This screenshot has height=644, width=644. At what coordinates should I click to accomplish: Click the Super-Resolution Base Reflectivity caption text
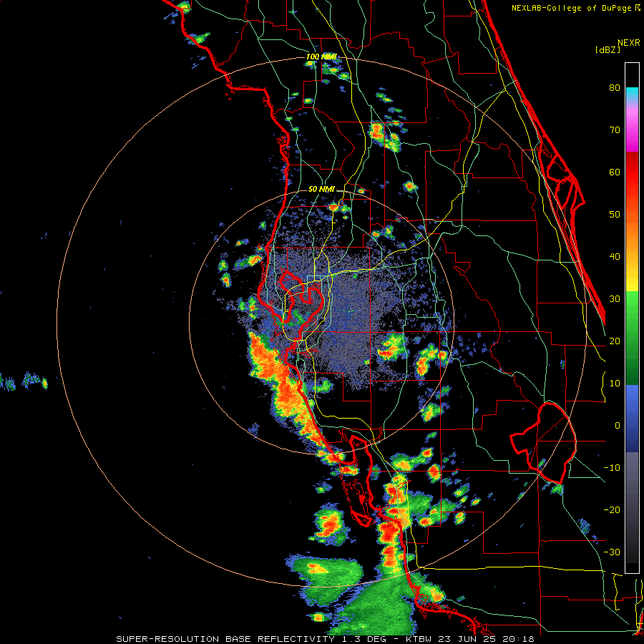click(325, 639)
